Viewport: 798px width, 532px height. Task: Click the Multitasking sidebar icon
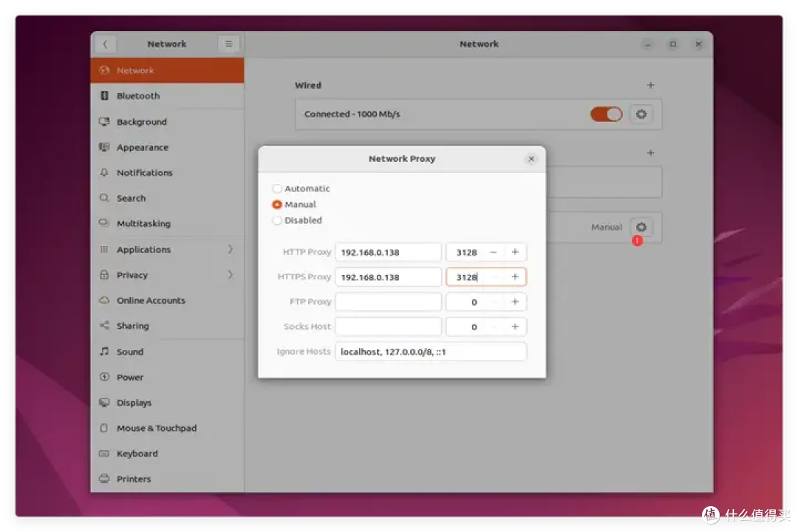point(104,223)
